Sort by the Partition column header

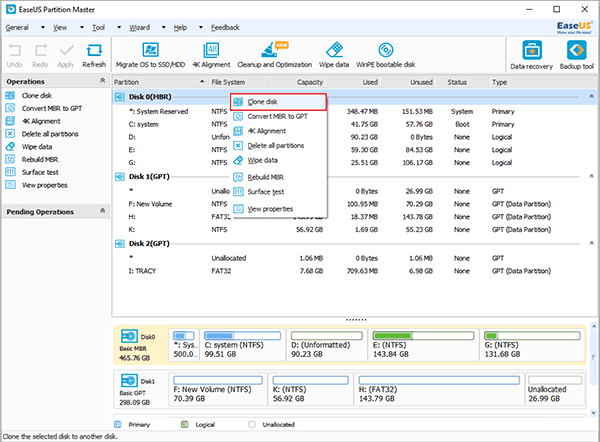[x=160, y=82]
